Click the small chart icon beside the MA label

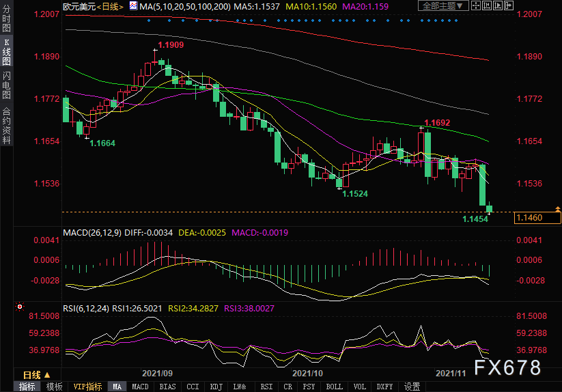click(135, 6)
